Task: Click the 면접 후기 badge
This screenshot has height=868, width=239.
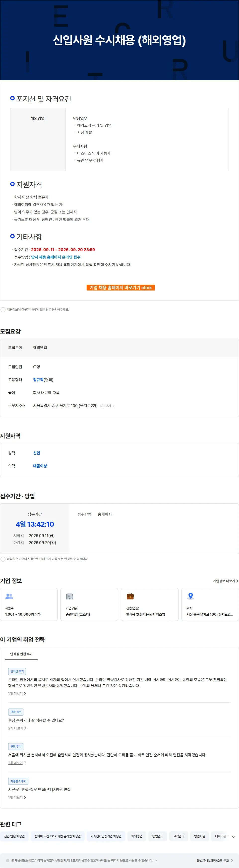Action: point(16,747)
